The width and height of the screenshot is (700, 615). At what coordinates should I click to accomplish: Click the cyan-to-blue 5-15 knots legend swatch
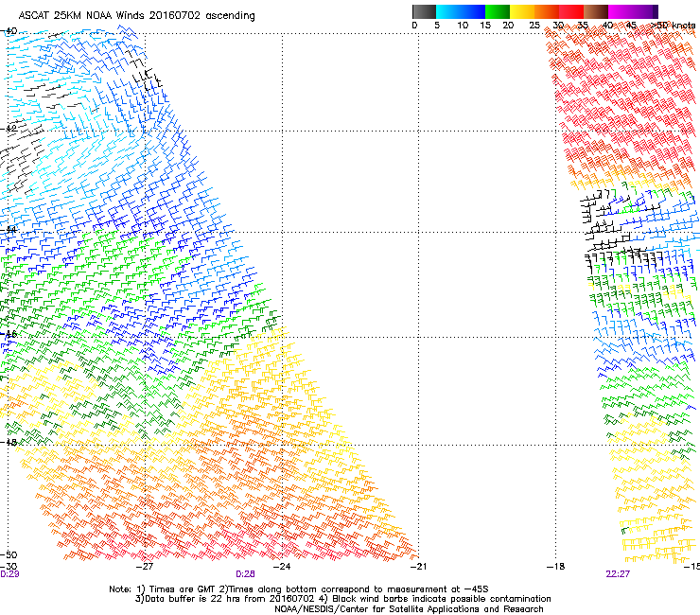click(x=461, y=11)
